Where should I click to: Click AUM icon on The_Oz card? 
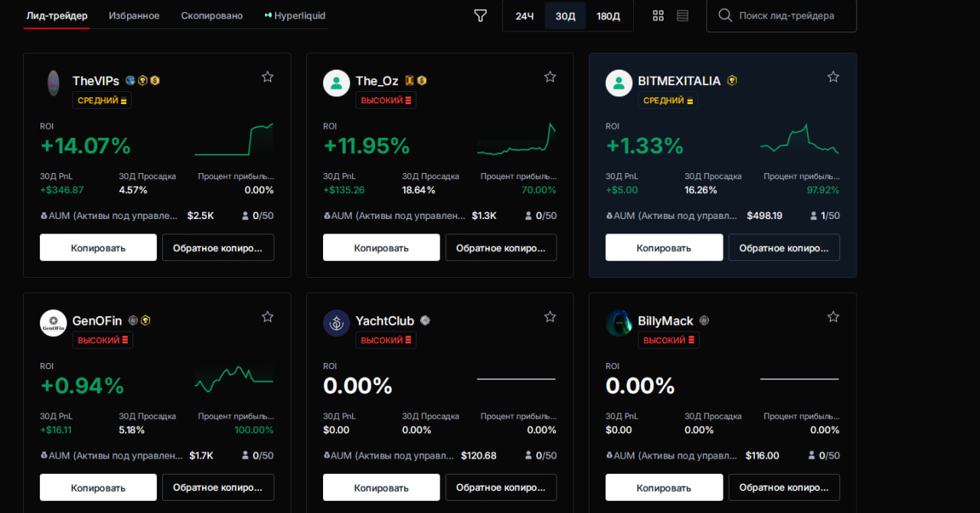click(327, 216)
